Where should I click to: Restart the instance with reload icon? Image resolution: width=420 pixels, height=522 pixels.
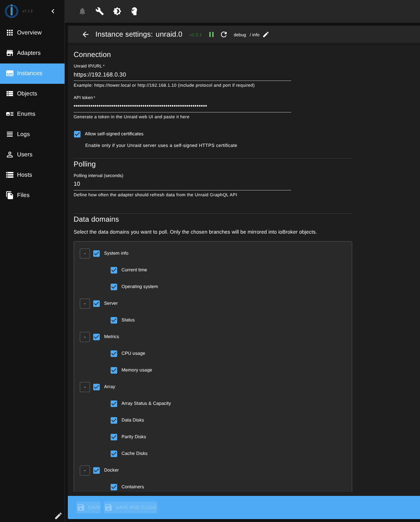click(x=224, y=34)
